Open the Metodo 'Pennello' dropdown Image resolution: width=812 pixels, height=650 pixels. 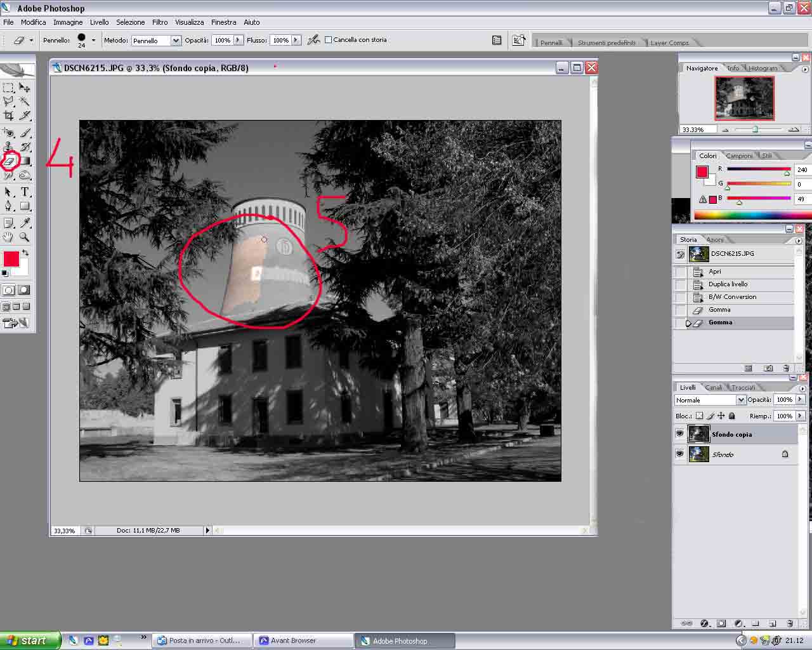pyautogui.click(x=176, y=41)
